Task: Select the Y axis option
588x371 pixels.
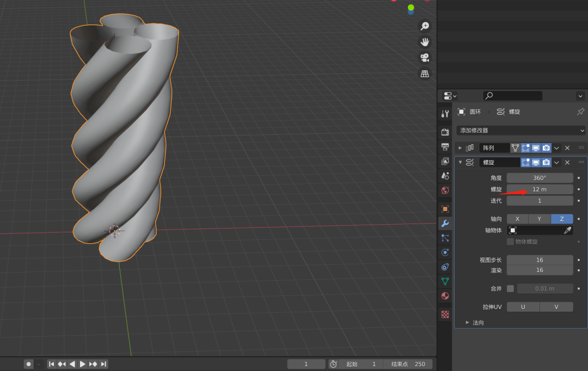Action: (540, 219)
